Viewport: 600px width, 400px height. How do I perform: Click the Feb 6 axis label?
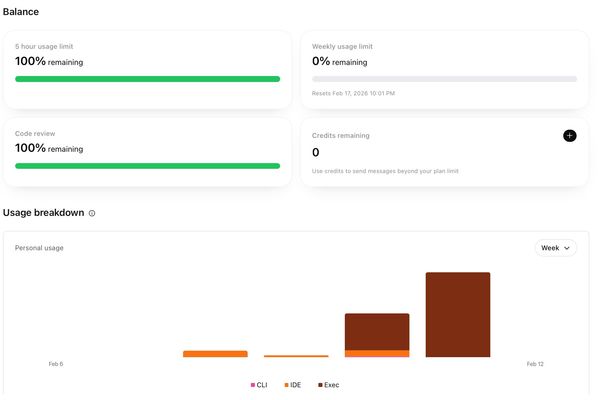point(56,364)
